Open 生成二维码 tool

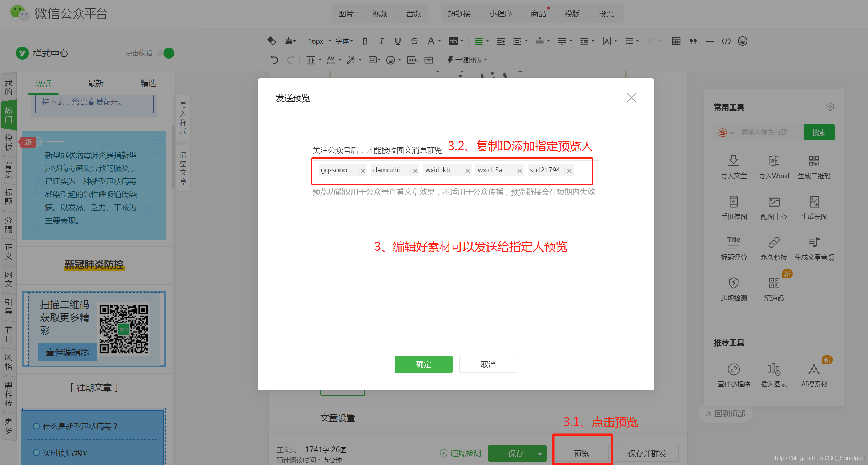coord(814,167)
